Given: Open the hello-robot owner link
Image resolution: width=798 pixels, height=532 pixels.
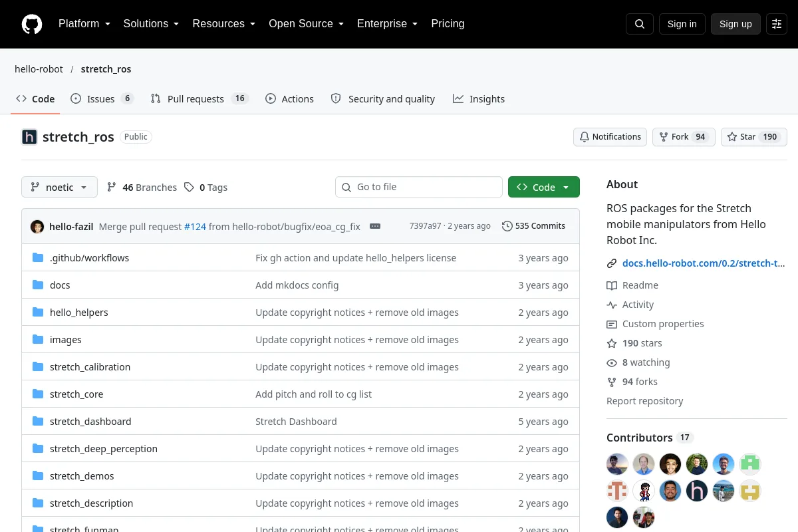Looking at the screenshot, I should coord(39,69).
